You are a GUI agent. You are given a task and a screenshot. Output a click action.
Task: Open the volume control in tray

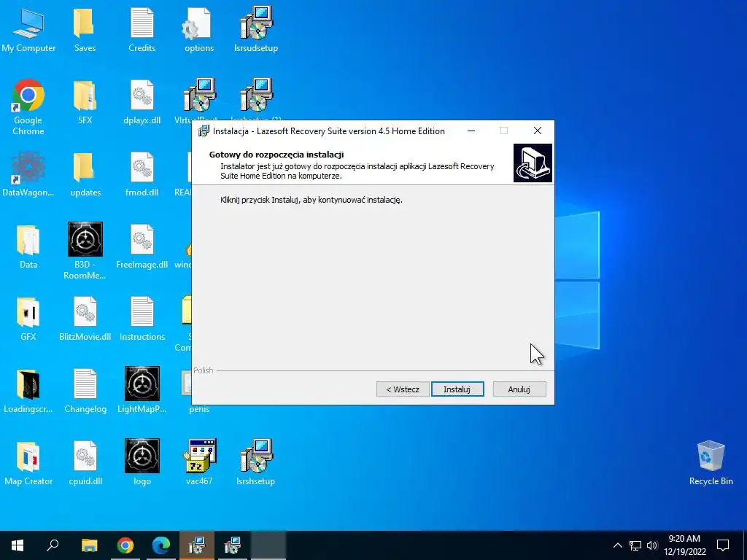(652, 545)
